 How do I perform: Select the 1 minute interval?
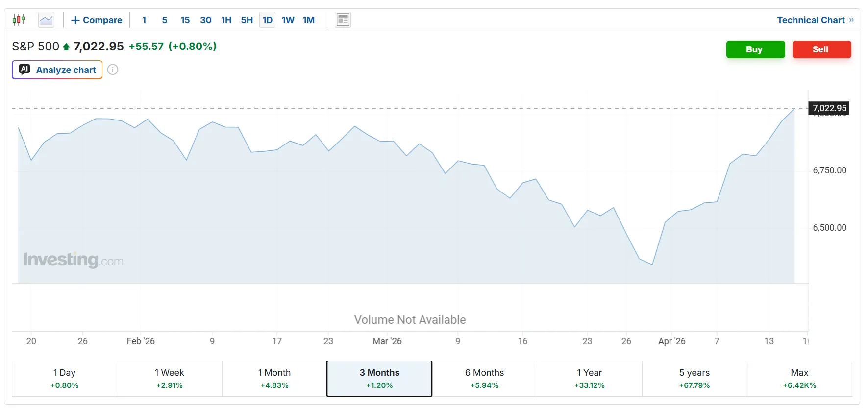(x=144, y=20)
